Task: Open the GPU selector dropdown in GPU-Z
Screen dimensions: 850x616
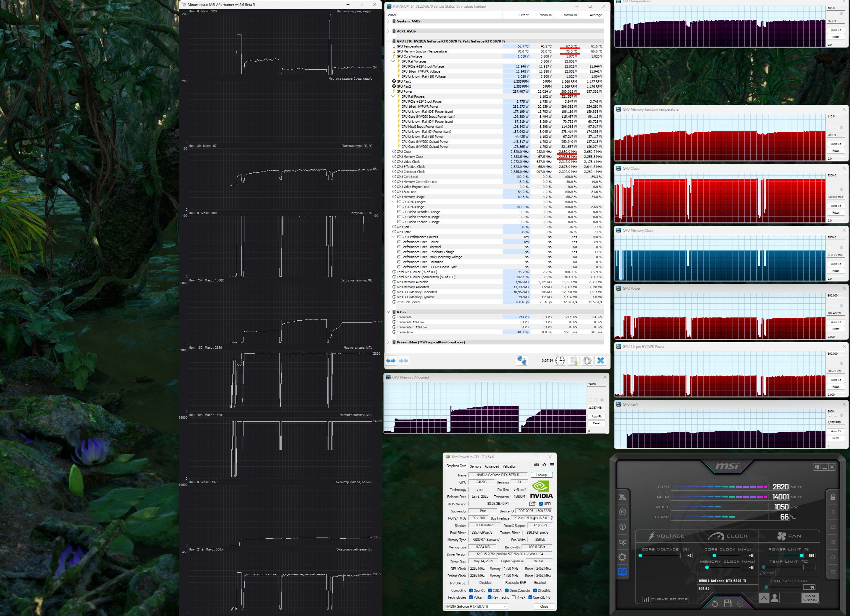Action: click(476, 606)
